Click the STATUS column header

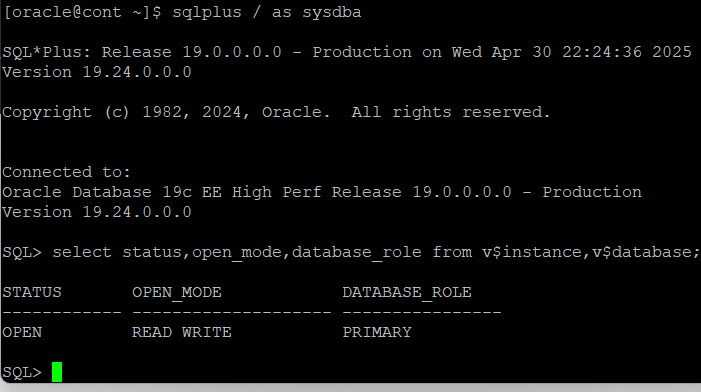point(32,292)
